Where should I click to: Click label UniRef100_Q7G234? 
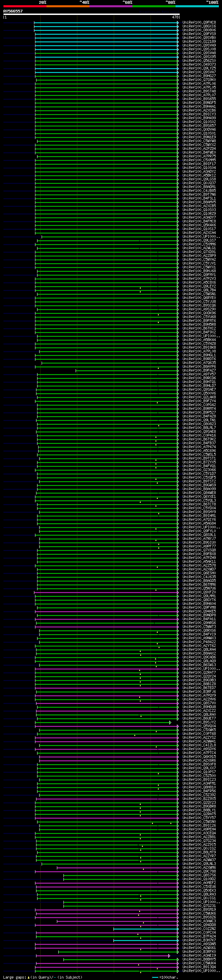pyautogui.click(x=199, y=841)
